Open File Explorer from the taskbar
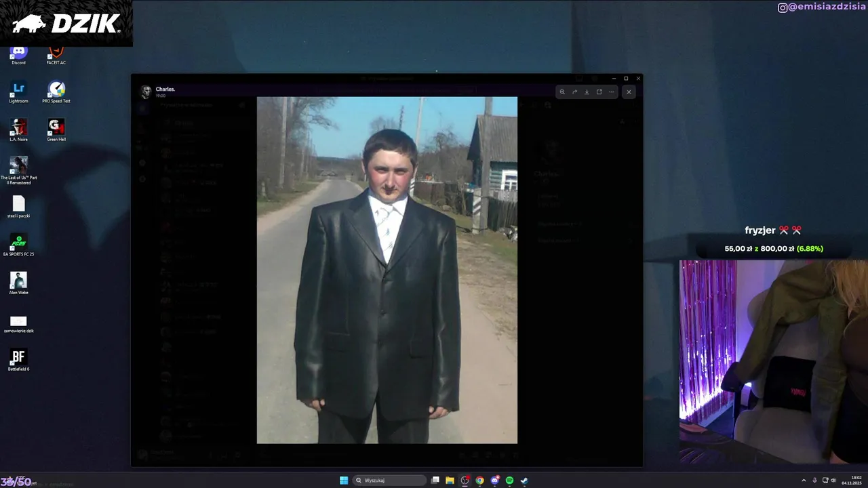The height and width of the screenshot is (488, 868). tap(450, 481)
